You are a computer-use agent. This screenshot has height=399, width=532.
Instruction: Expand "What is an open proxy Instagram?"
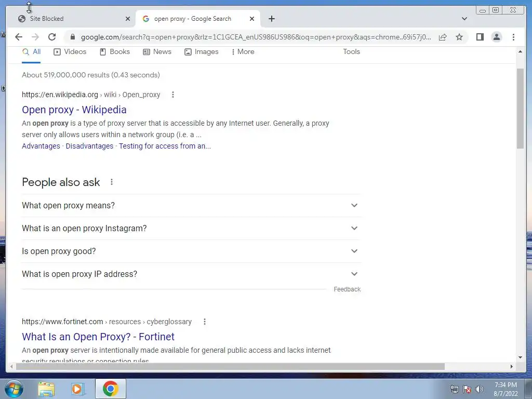(191, 229)
